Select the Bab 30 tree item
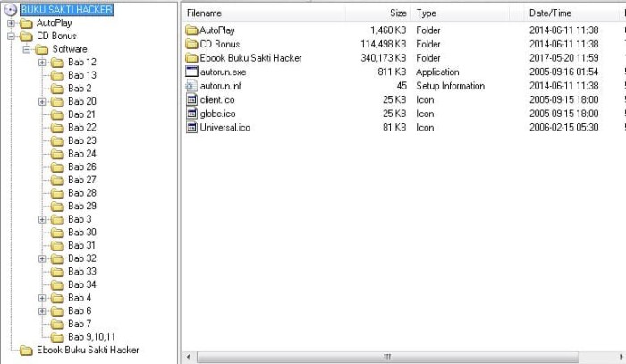 [82, 233]
